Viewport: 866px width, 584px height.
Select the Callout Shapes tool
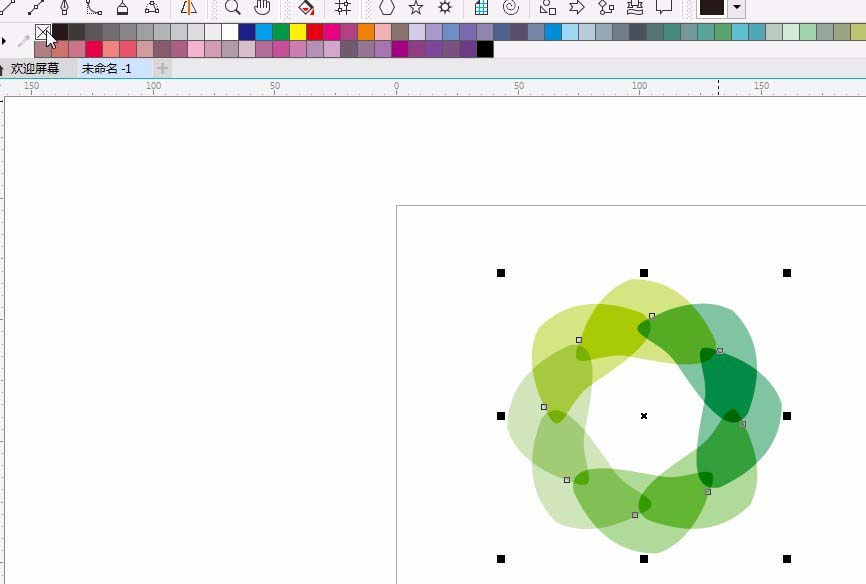coord(664,7)
